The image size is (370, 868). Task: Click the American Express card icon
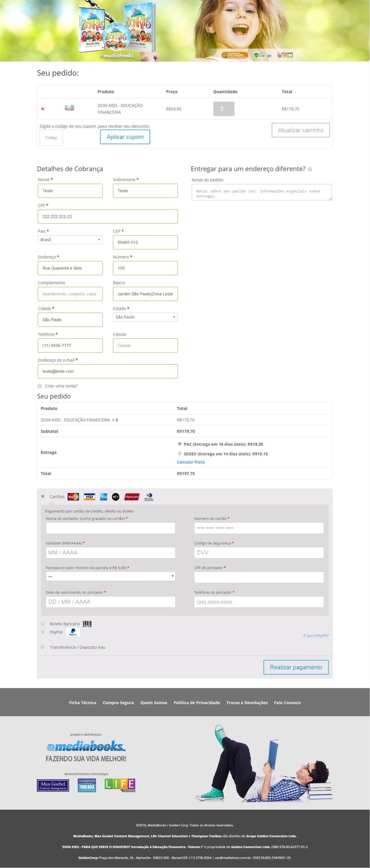[104, 497]
